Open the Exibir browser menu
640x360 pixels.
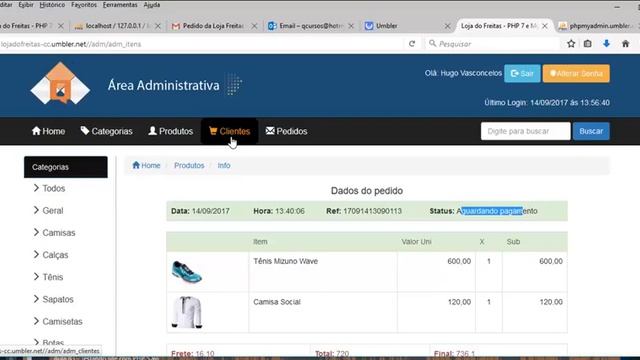[x=26, y=5]
